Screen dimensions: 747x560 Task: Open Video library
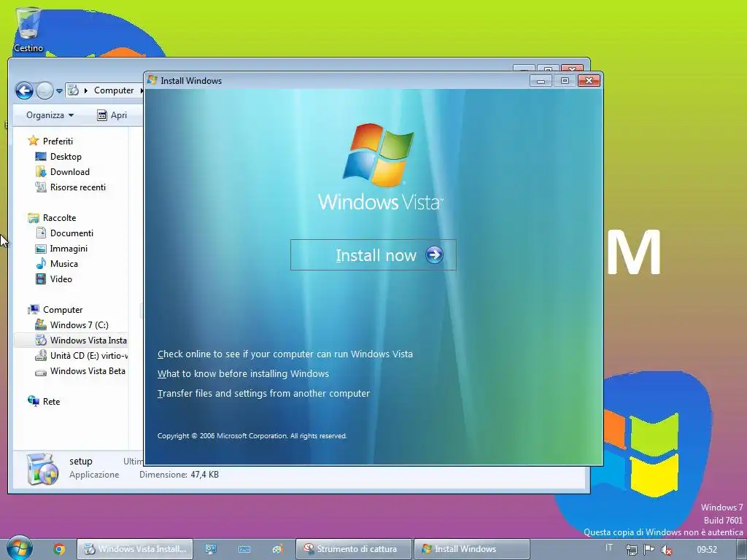coord(61,279)
